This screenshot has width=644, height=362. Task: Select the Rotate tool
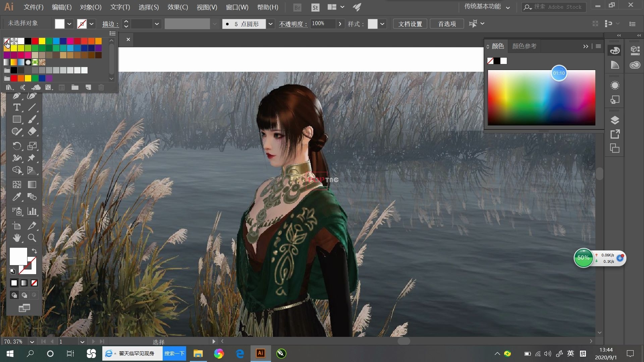tap(16, 146)
